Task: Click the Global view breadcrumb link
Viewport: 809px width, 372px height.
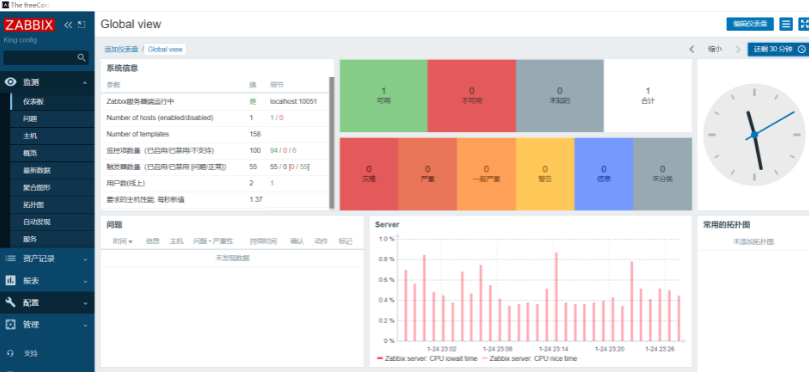Action: pos(165,50)
